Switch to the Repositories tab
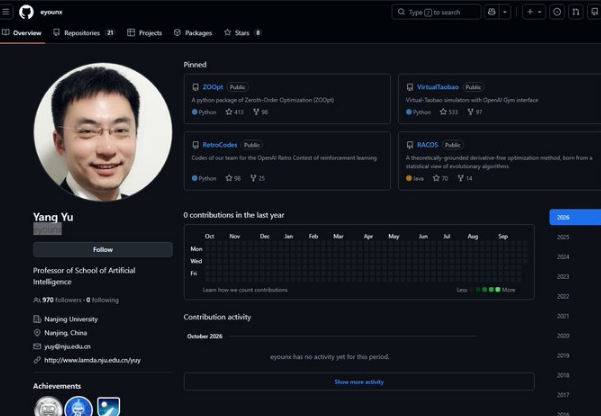Image resolution: width=601 pixels, height=416 pixels. pyautogui.click(x=84, y=33)
